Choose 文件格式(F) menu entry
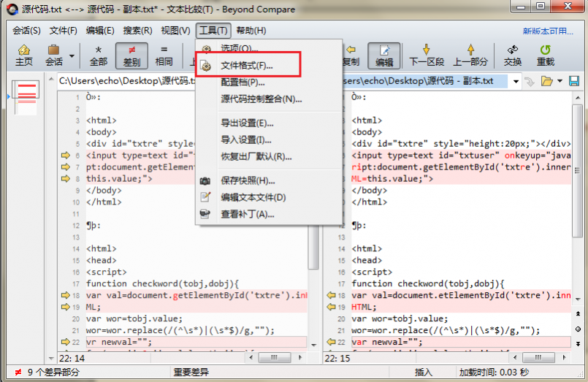588x382 pixels. pyautogui.click(x=269, y=65)
